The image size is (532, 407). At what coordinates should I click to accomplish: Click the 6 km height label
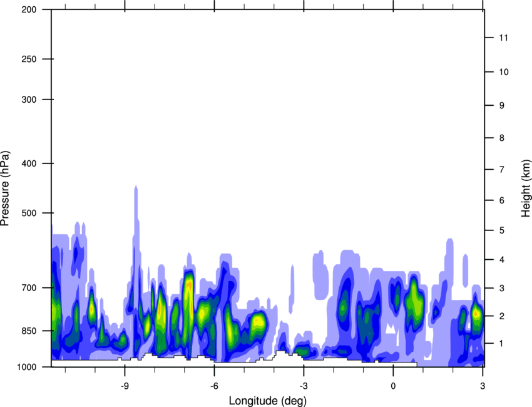[502, 200]
